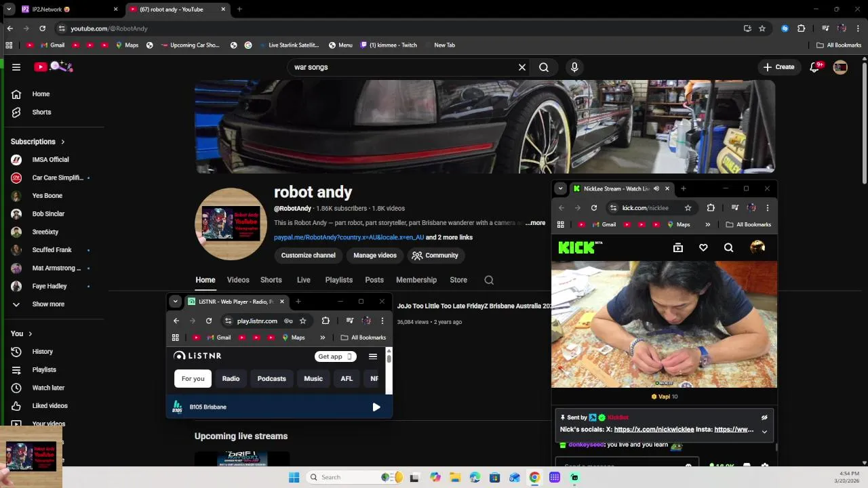Image resolution: width=868 pixels, height=488 pixels.
Task: Mute the NickLee Stream tab audio
Action: 656,188
